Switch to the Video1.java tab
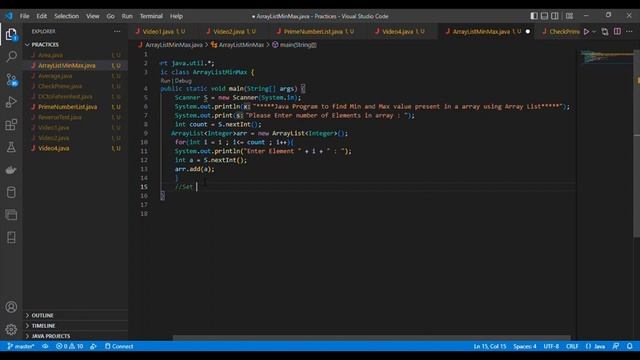Screen dimensions: 640x360 pyautogui.click(x=160, y=31)
